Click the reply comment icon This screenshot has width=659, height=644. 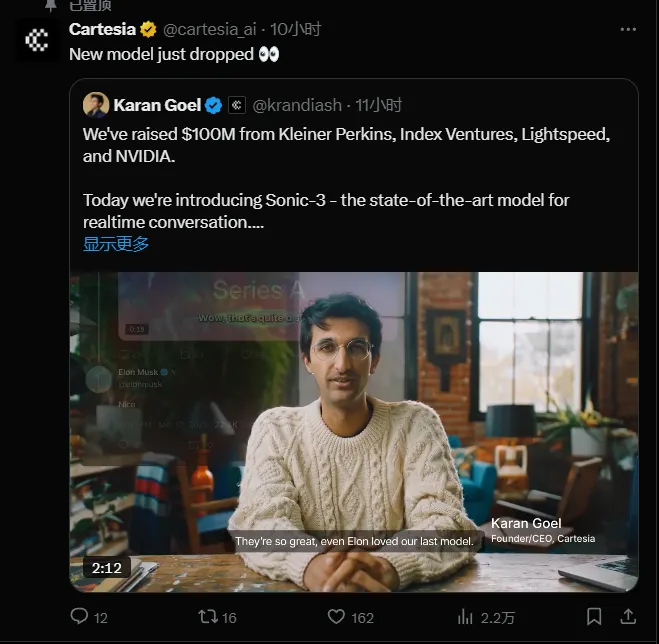(80, 617)
